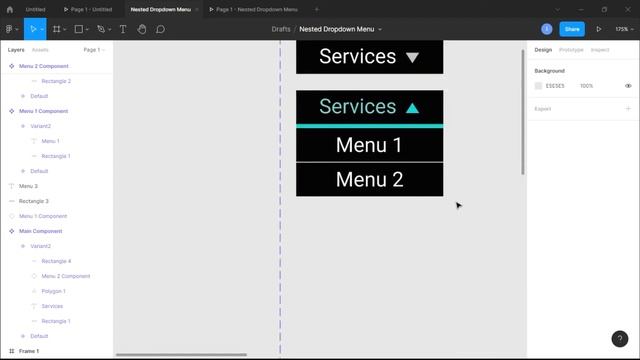Open the window tabs overflow chevron
640x360 pixels.
pyautogui.click(x=558, y=9)
